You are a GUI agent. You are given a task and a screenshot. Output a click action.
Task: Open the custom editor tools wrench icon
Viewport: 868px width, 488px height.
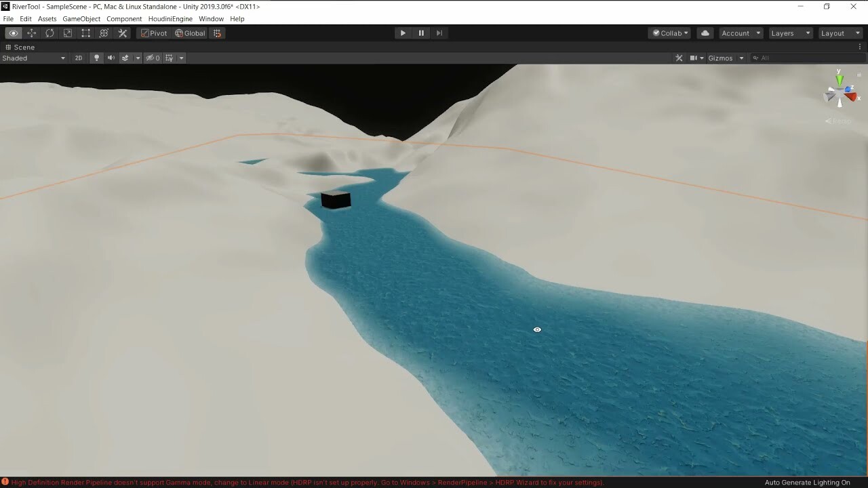pyautogui.click(x=122, y=33)
